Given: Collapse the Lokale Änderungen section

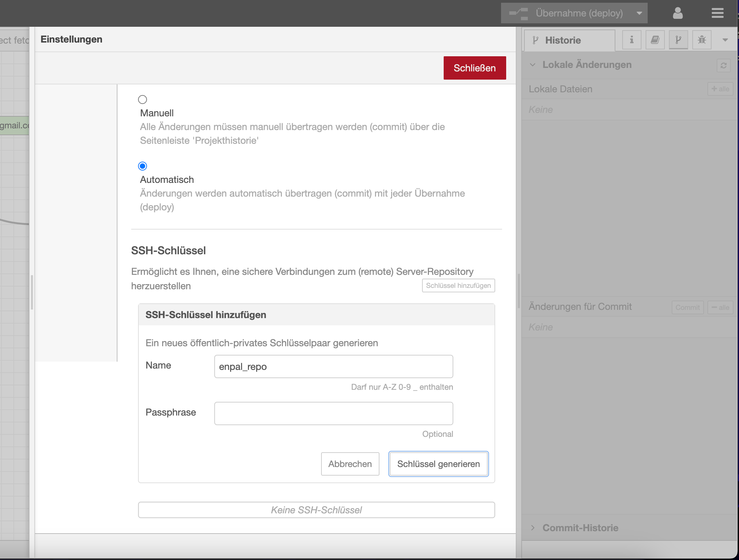Looking at the screenshot, I should (533, 64).
